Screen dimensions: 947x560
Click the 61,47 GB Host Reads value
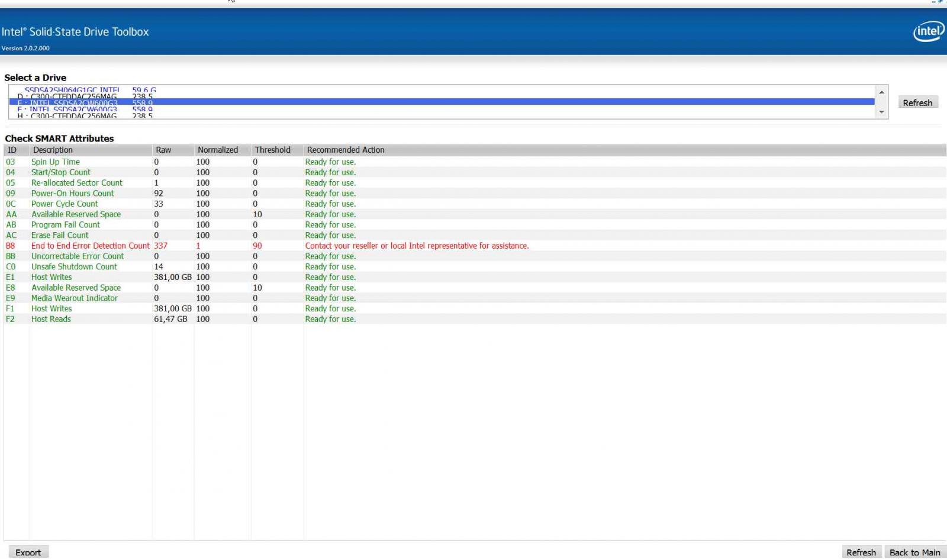pyautogui.click(x=170, y=319)
